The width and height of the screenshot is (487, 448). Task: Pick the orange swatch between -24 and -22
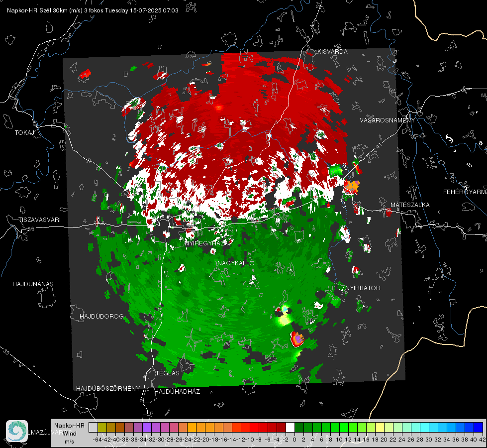192,427
